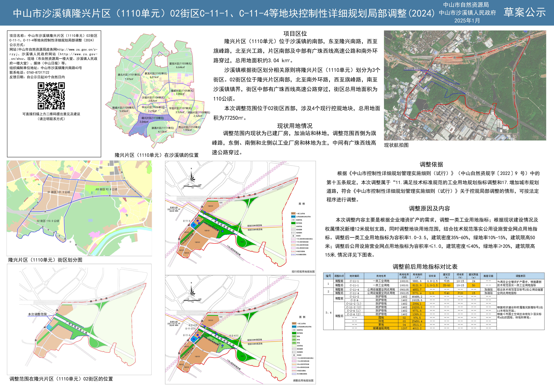Click the 隆兴片区街区划分图 caption
Image resolution: width=554 pixels, height=392 pixels.
coord(45,260)
